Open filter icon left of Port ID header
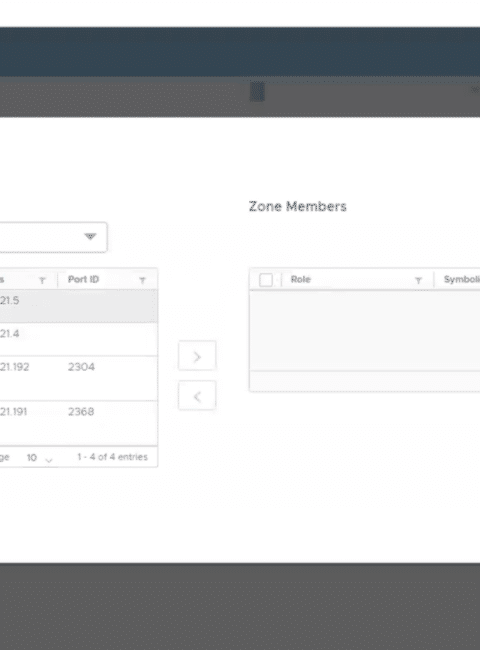 click(x=42, y=281)
